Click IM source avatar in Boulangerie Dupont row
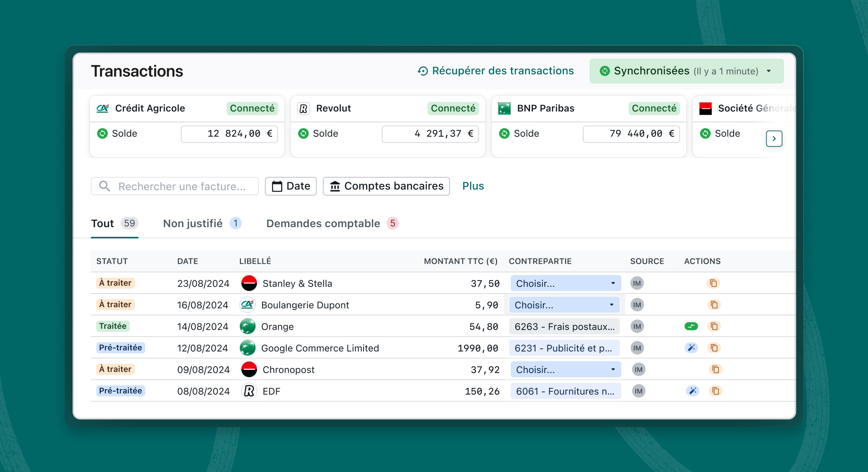 tap(637, 305)
